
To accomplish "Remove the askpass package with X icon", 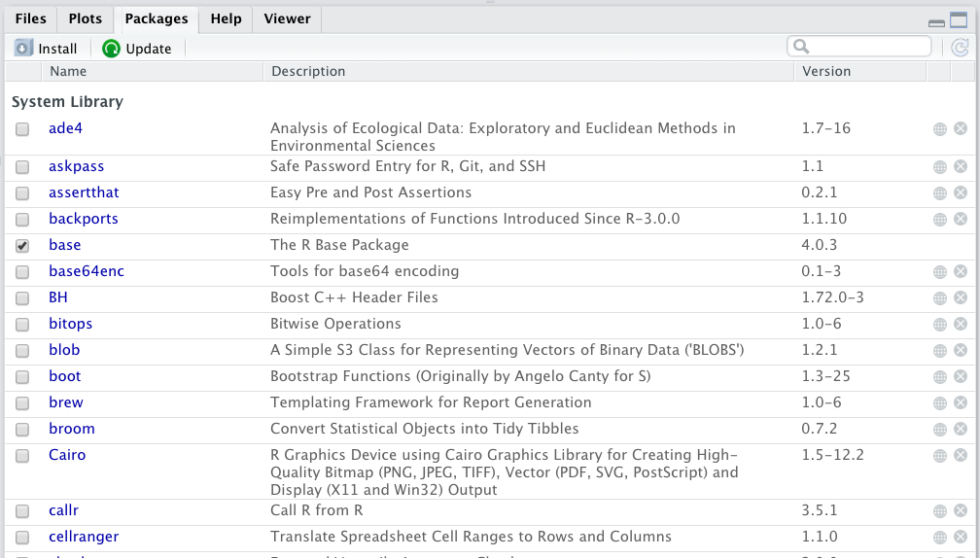I will point(961,167).
